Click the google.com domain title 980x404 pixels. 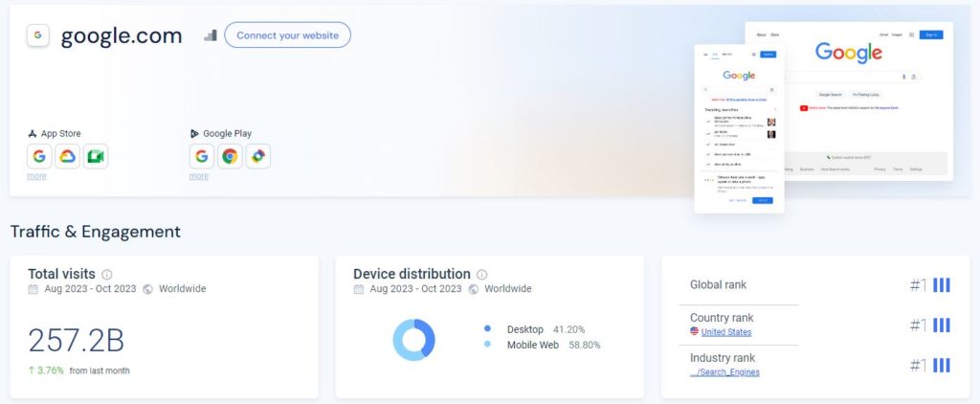pos(122,35)
